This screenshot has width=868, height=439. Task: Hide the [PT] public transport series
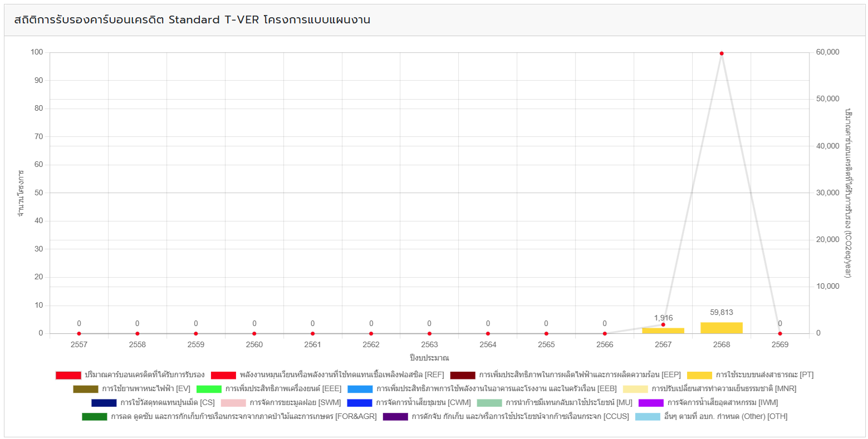click(764, 375)
